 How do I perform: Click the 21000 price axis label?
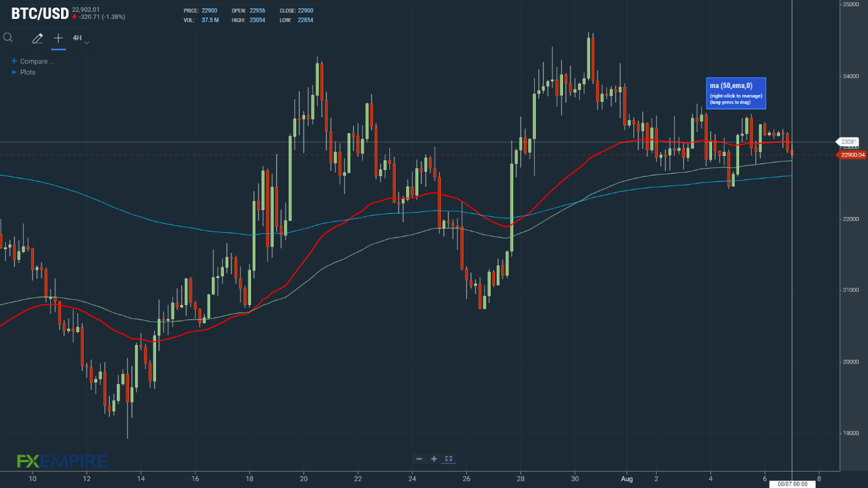(851, 290)
